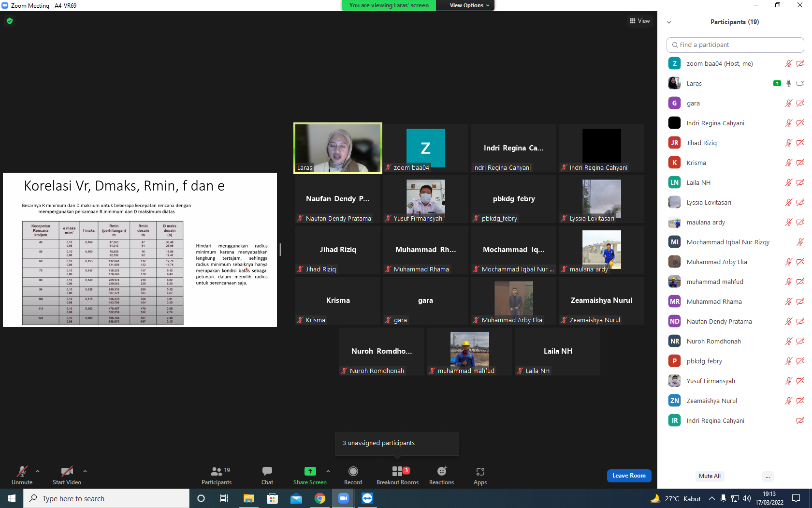Click Yusuf Firmansyah video tile
This screenshot has height=508, width=812.
click(x=425, y=199)
